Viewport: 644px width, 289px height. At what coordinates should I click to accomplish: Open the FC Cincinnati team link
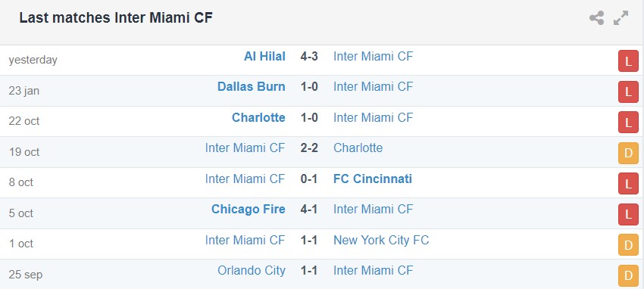(373, 179)
